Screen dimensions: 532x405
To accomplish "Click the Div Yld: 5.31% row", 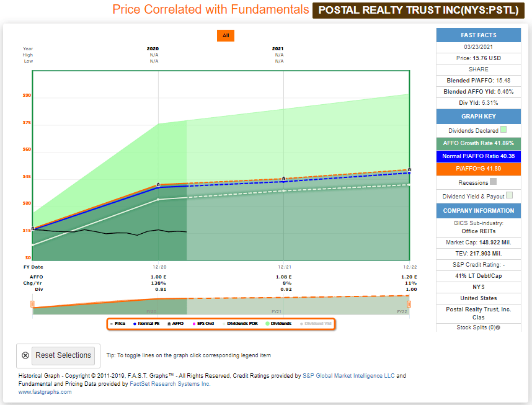I will click(479, 103).
